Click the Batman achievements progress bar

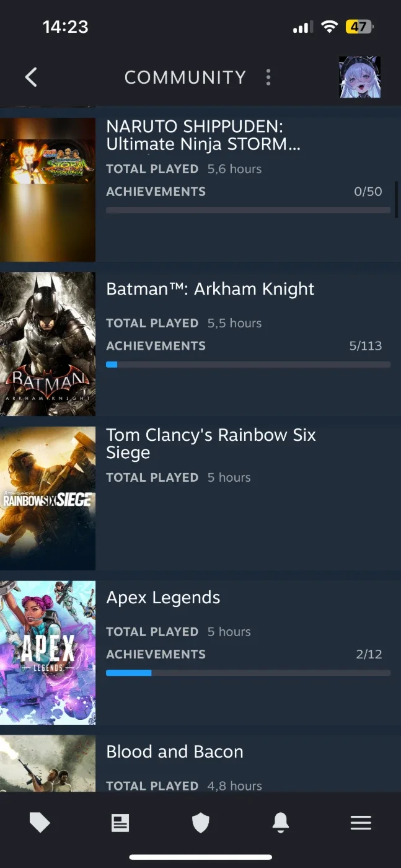tap(248, 365)
